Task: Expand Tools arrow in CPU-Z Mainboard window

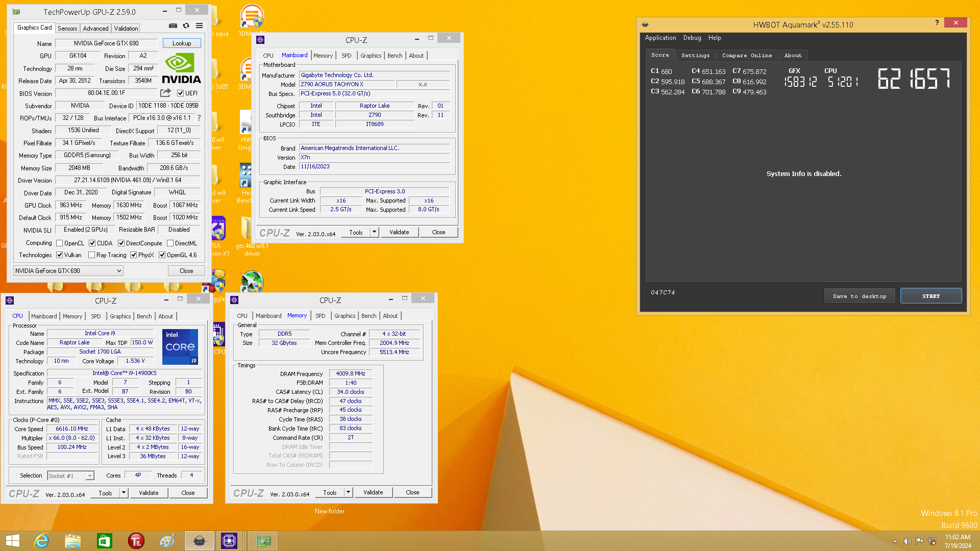Action: tap(374, 232)
